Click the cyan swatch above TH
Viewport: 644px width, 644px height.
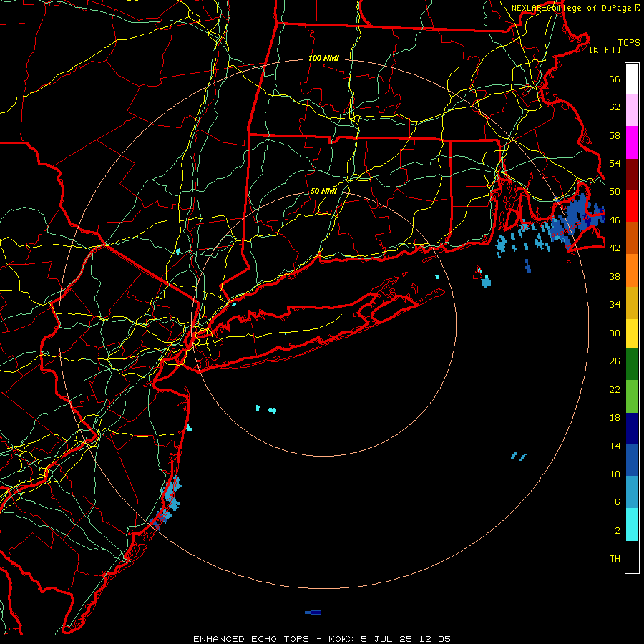click(x=632, y=525)
